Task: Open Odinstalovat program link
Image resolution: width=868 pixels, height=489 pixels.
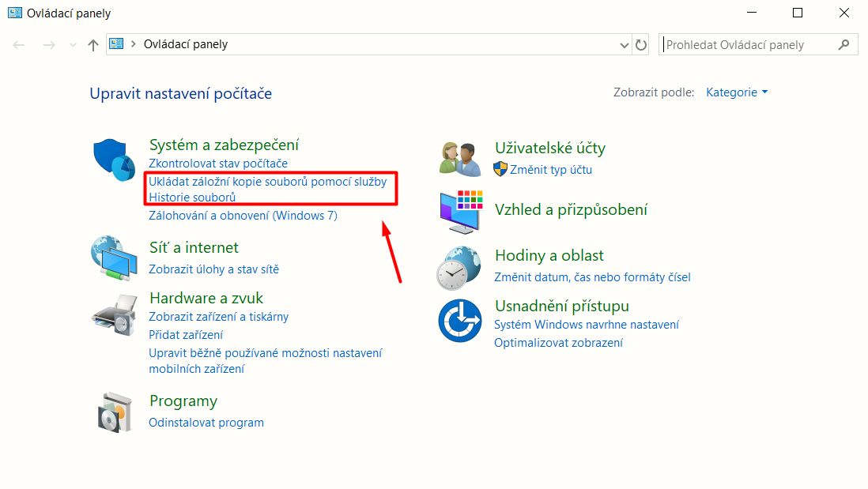Action: coord(206,423)
